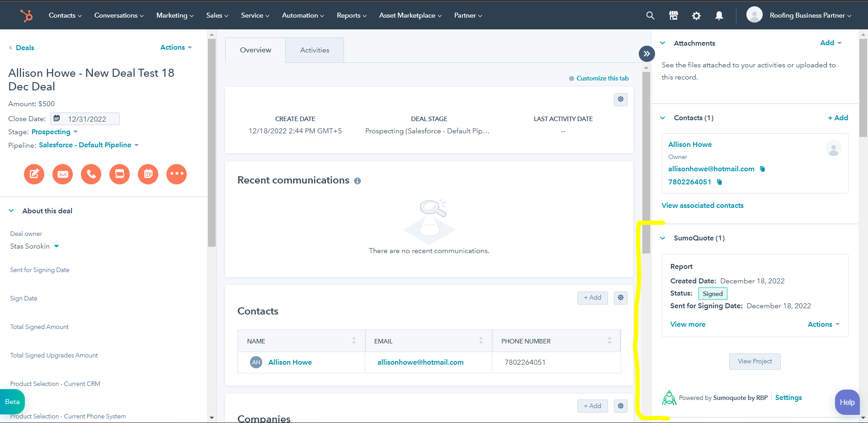Click the Sumoquote logo icon
868x423 pixels.
(669, 398)
